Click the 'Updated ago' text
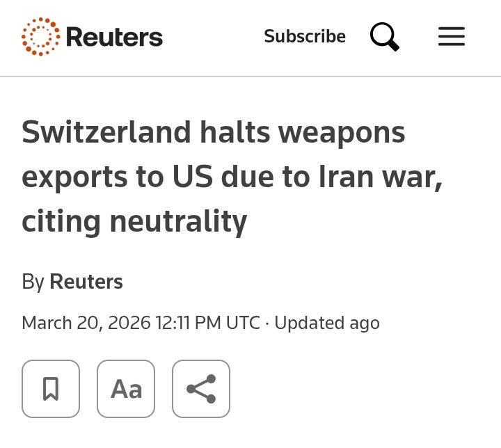 click(327, 323)
